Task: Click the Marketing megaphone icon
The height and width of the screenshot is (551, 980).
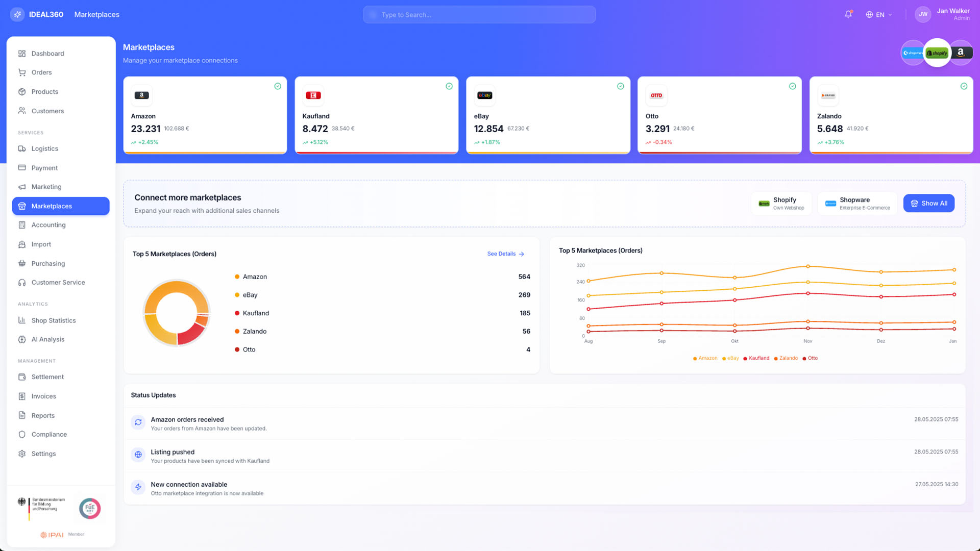Action: point(22,187)
